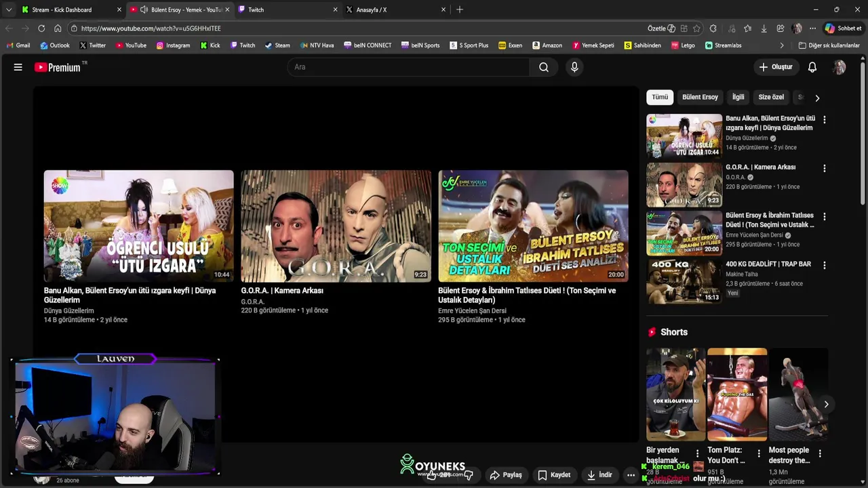Select the İlgili filter chip

[738, 97]
